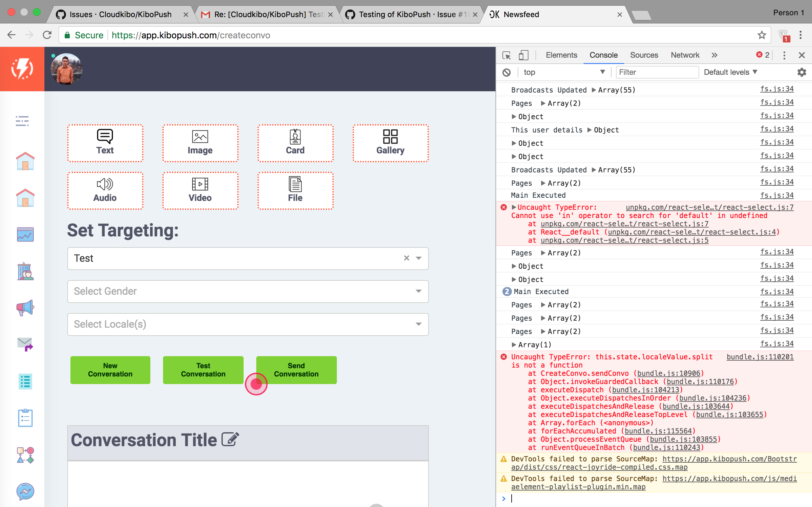The image size is (812, 507).
Task: Open the Default levels dropdown
Action: pos(730,72)
